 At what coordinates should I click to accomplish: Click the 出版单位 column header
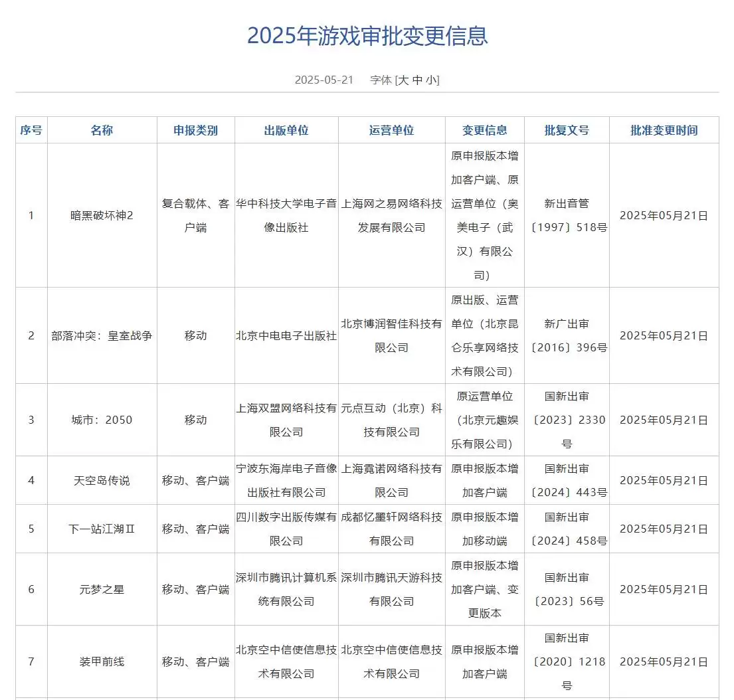coord(286,130)
